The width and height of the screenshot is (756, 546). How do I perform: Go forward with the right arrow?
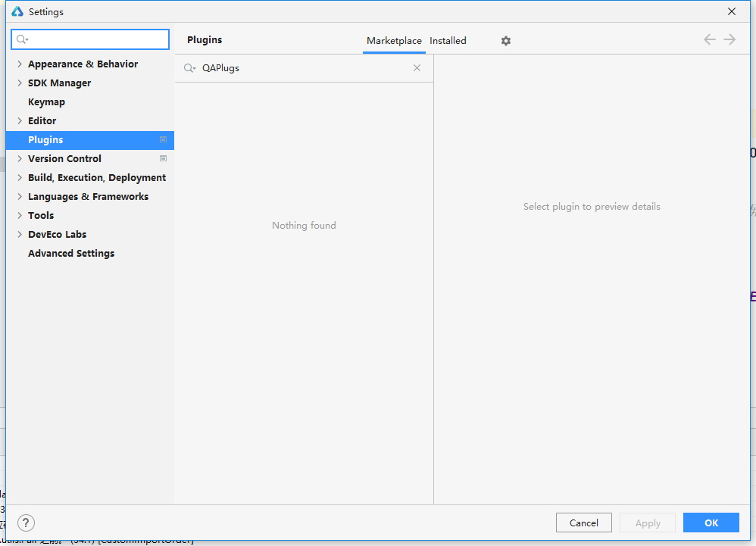pos(729,39)
